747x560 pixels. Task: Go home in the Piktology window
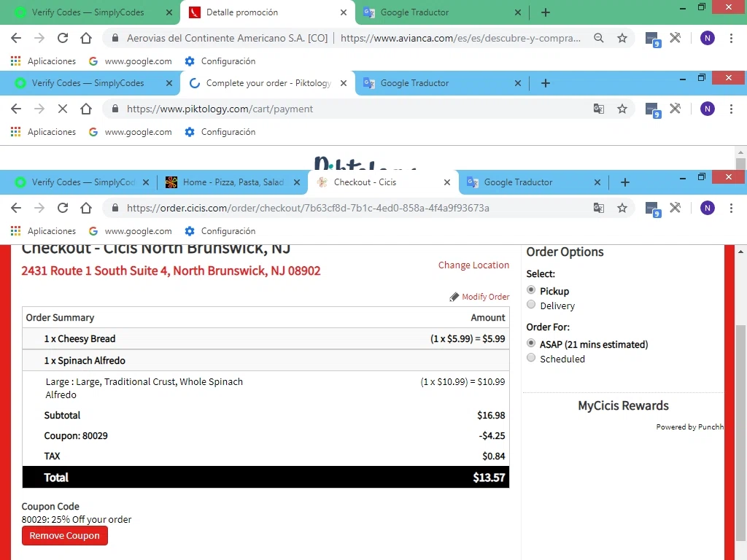coord(86,109)
